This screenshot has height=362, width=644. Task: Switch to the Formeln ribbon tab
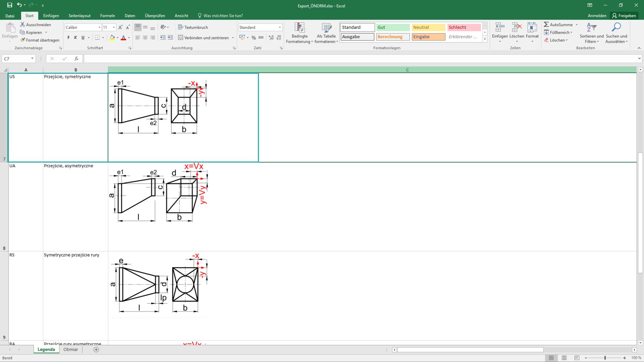[108, 16]
